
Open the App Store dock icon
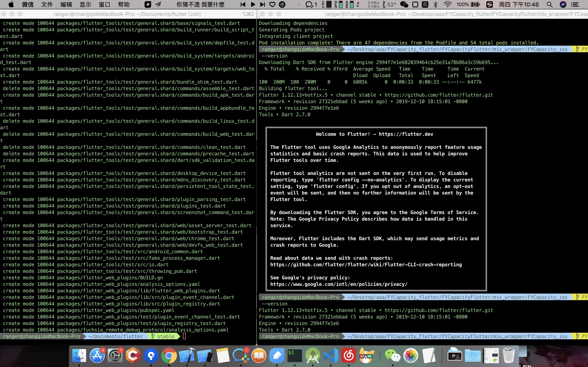(x=97, y=356)
